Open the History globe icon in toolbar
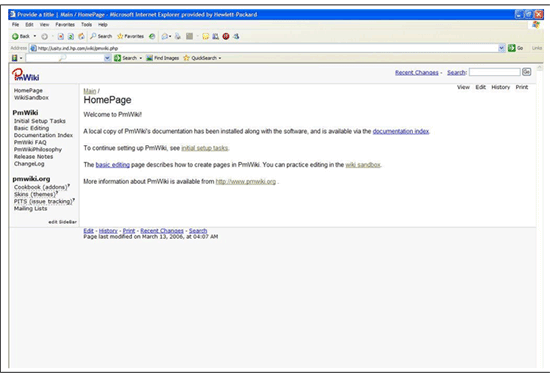Screen dimensions: 550x378 [152, 36]
